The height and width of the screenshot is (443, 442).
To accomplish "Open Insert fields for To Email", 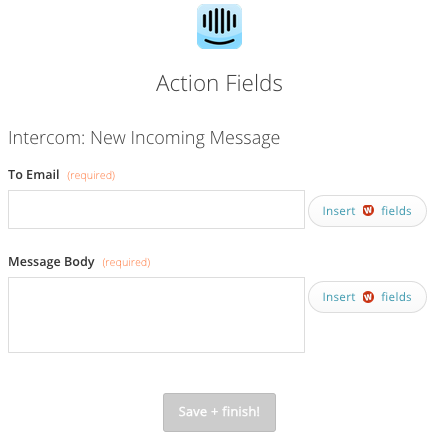I will (367, 211).
